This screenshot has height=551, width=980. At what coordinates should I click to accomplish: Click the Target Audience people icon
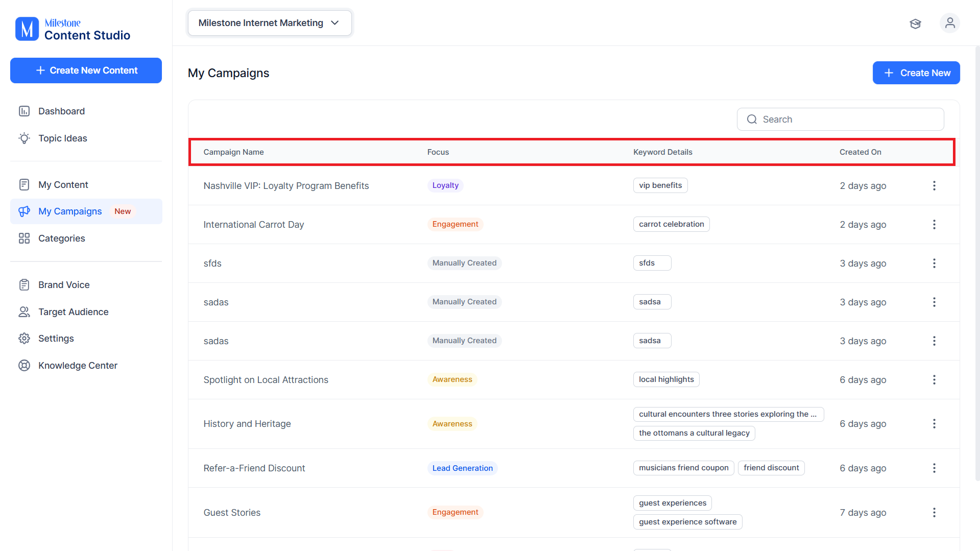pos(24,312)
